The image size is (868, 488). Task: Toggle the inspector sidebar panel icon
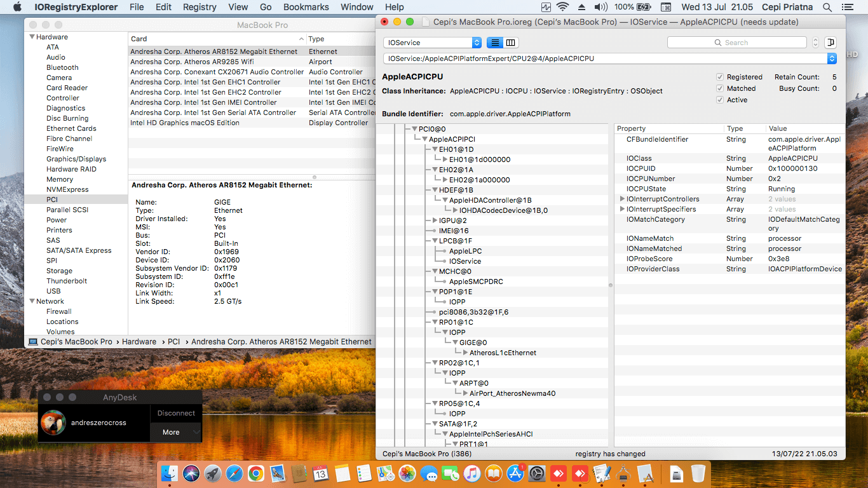pos(830,43)
